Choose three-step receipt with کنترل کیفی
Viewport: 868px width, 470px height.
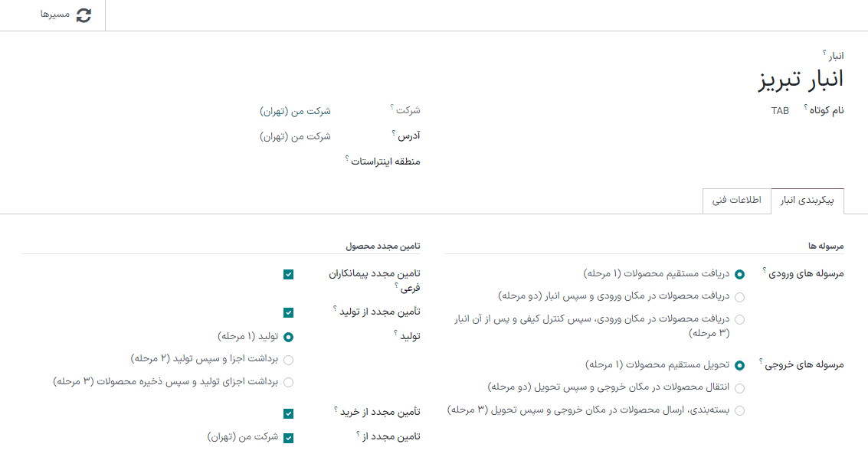tap(739, 320)
